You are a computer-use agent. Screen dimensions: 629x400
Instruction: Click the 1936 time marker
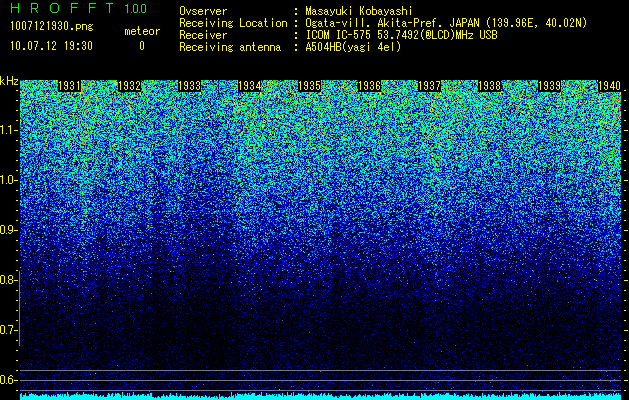click(x=369, y=86)
